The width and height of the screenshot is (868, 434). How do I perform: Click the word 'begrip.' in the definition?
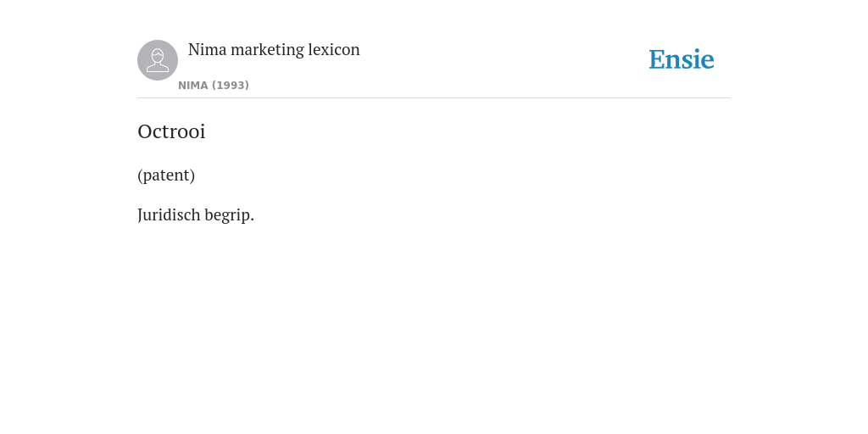click(x=230, y=215)
